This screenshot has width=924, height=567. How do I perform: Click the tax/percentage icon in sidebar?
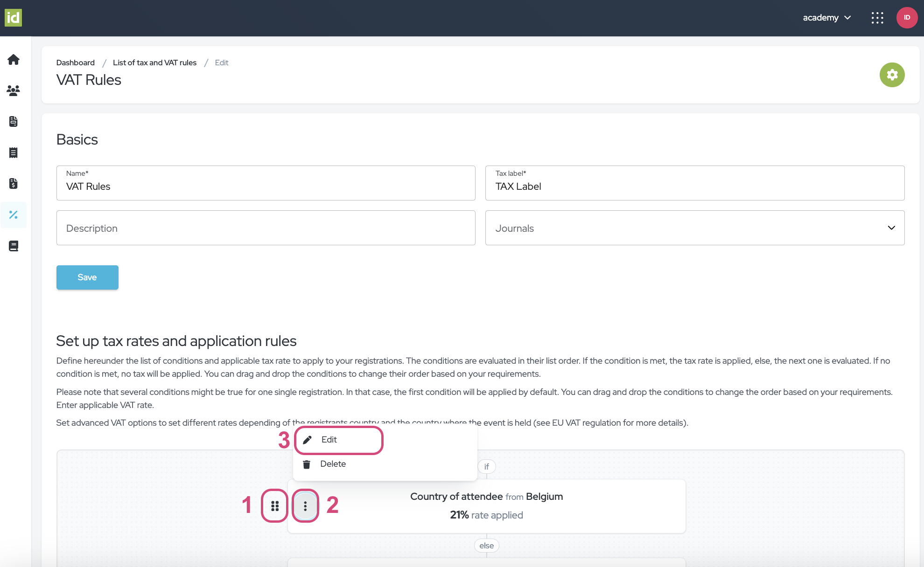(x=14, y=215)
